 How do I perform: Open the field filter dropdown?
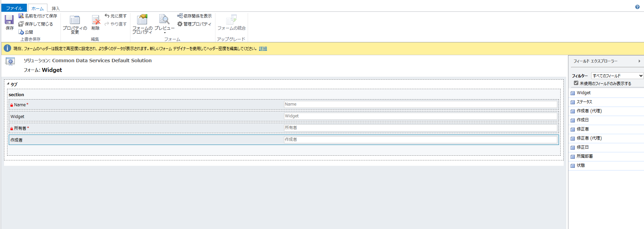tap(617, 76)
